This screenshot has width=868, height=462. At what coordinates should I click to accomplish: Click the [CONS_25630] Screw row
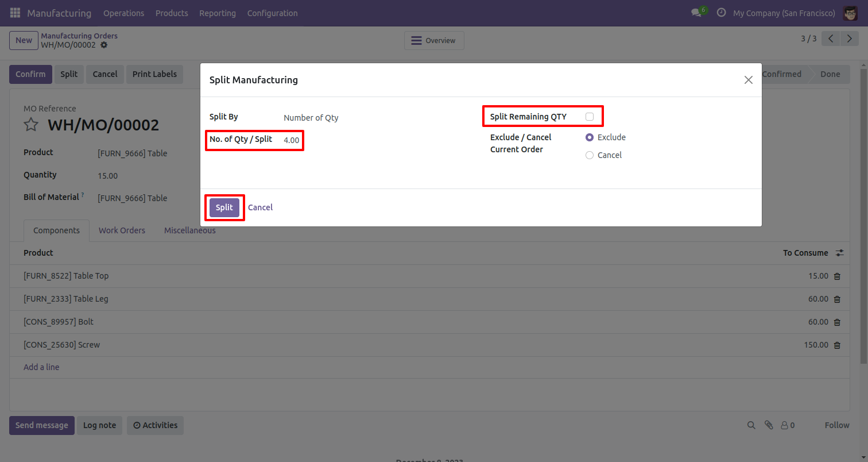point(429,345)
